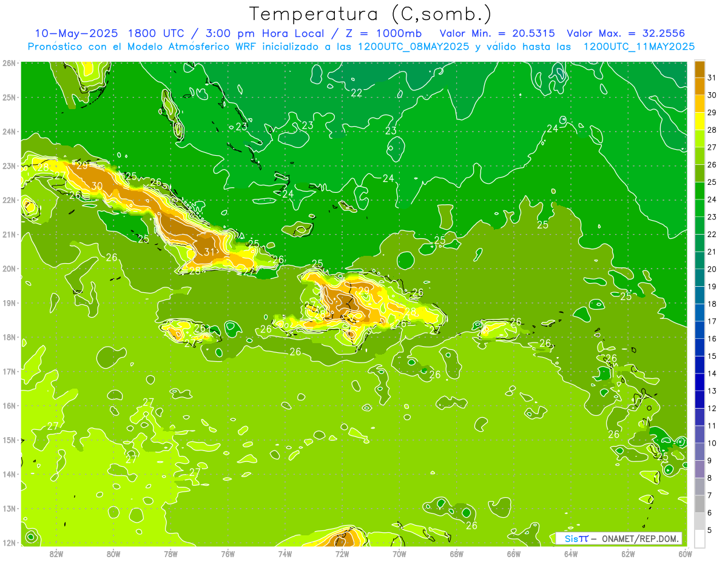
Task: Click the latitude axis label "18N"
Action: point(10,337)
